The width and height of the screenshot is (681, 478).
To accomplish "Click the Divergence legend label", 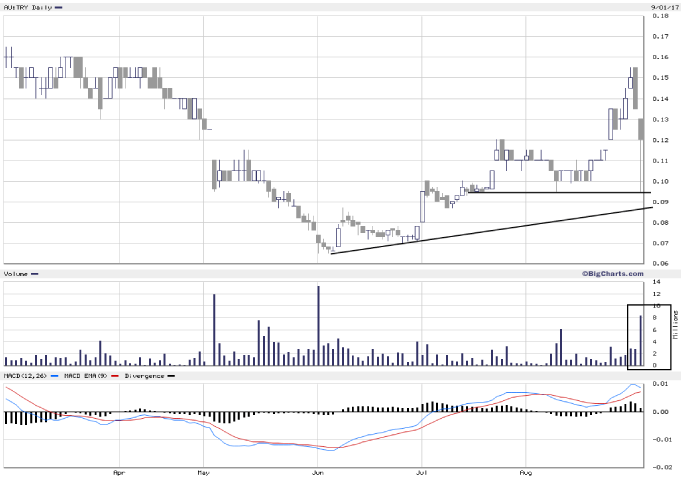I will (x=141, y=375).
